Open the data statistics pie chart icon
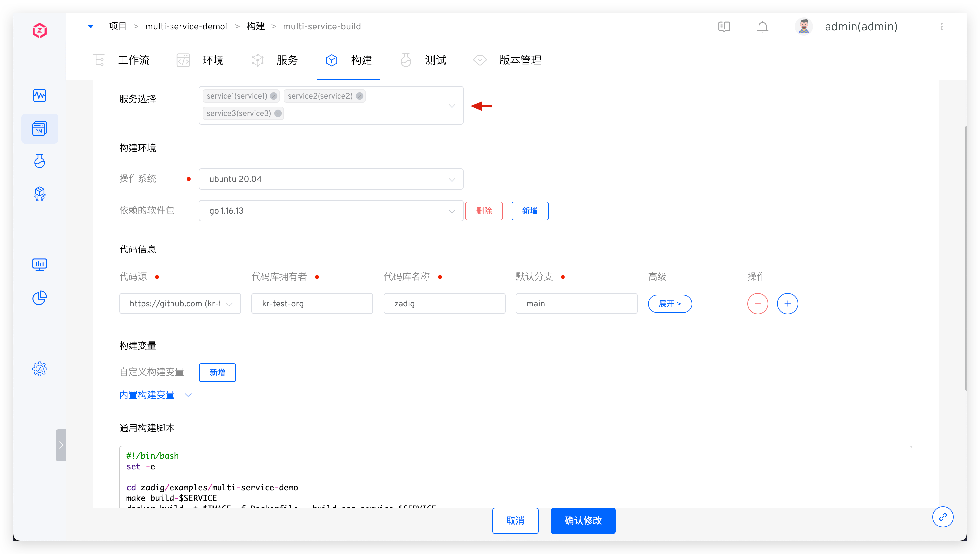Image resolution: width=980 pixels, height=554 pixels. point(40,297)
